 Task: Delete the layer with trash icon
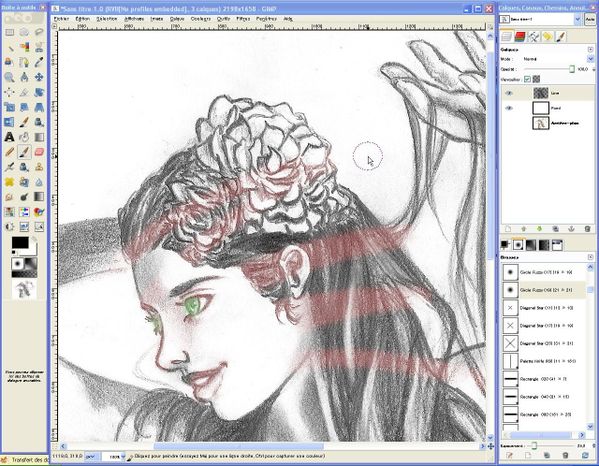(588, 229)
